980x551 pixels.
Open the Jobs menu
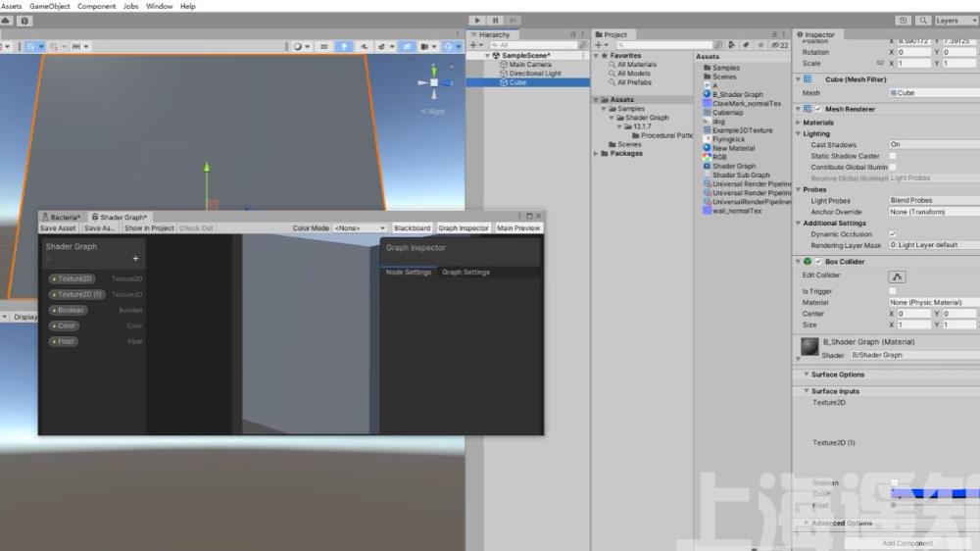pyautogui.click(x=130, y=6)
